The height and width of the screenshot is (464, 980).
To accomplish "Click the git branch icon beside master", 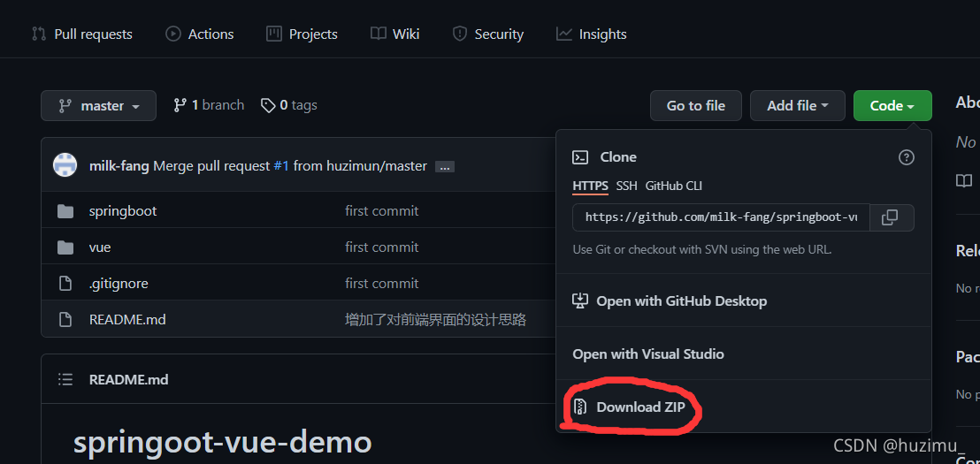I will coord(65,105).
